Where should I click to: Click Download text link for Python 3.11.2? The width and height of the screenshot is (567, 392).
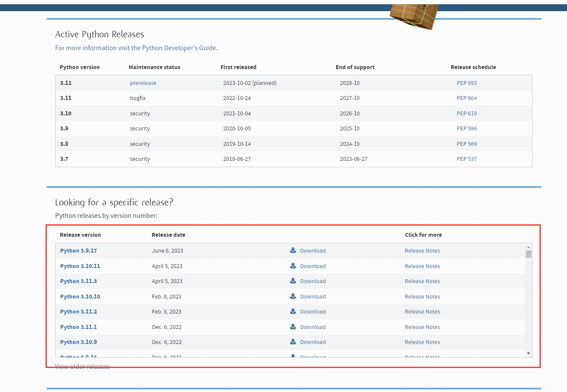click(x=313, y=311)
